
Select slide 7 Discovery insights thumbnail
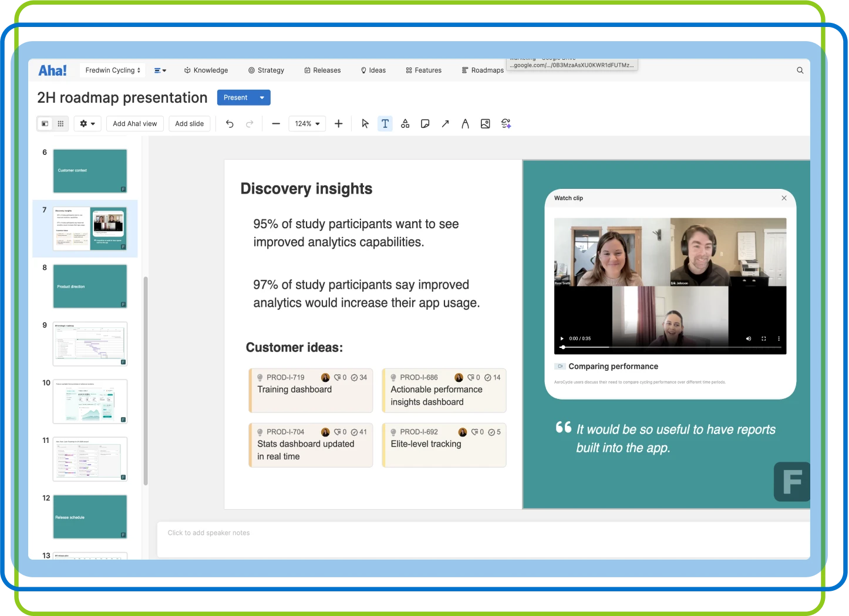pos(90,228)
